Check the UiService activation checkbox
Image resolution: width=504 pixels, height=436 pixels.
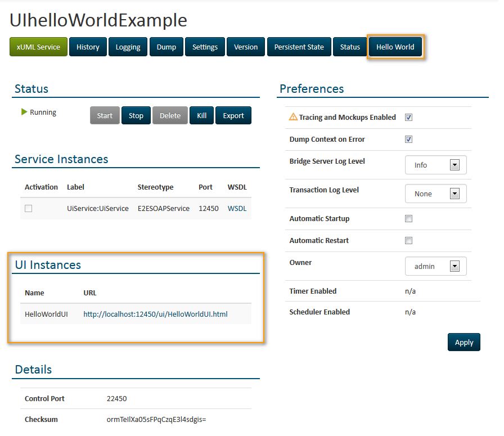[x=29, y=208]
